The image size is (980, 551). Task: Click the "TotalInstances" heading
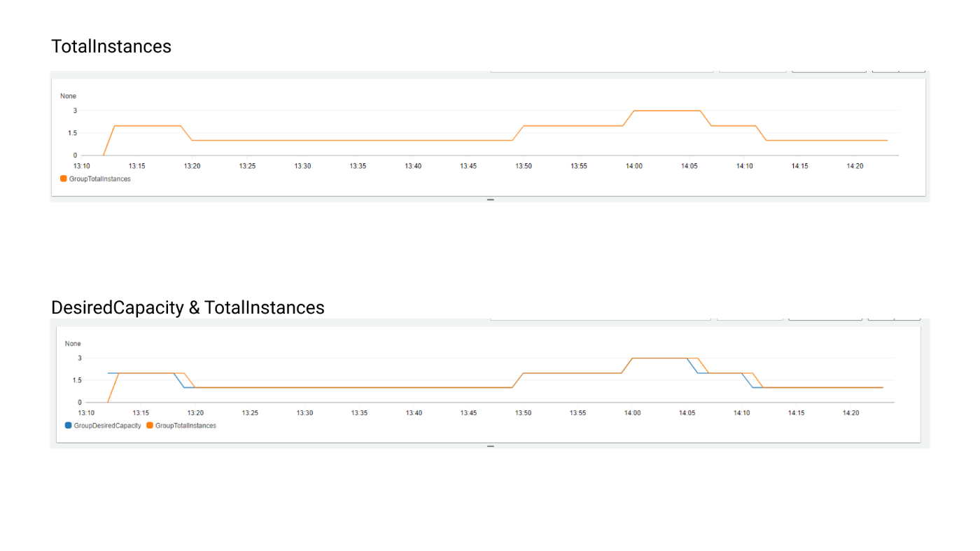111,46
